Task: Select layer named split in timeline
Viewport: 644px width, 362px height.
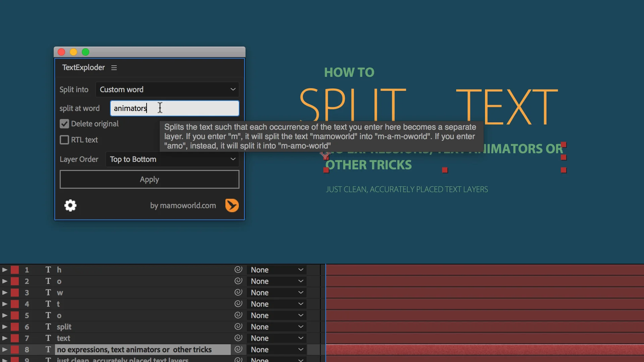Action: click(64, 327)
